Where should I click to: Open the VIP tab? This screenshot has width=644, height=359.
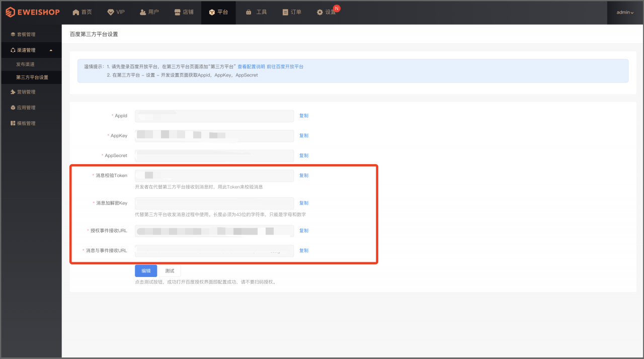pyautogui.click(x=116, y=12)
